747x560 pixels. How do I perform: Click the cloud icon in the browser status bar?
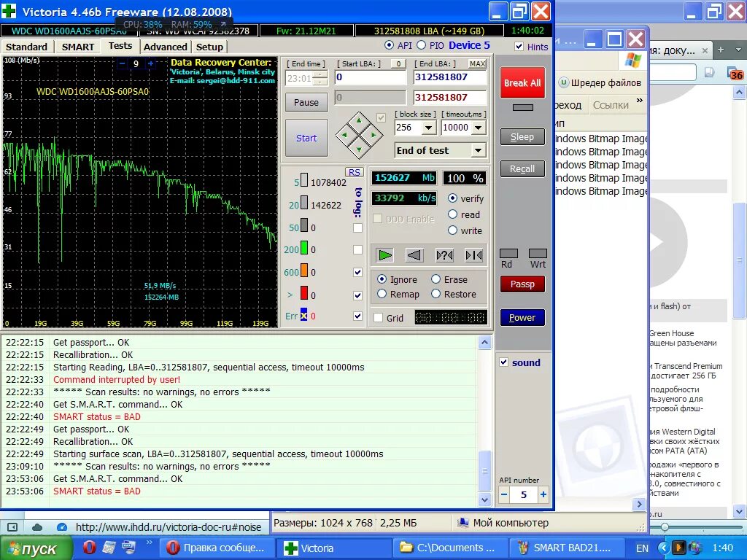[37, 527]
